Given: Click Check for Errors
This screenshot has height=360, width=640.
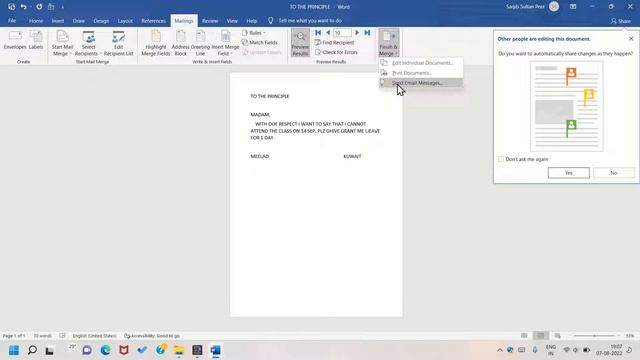Looking at the screenshot, I should (x=336, y=52).
